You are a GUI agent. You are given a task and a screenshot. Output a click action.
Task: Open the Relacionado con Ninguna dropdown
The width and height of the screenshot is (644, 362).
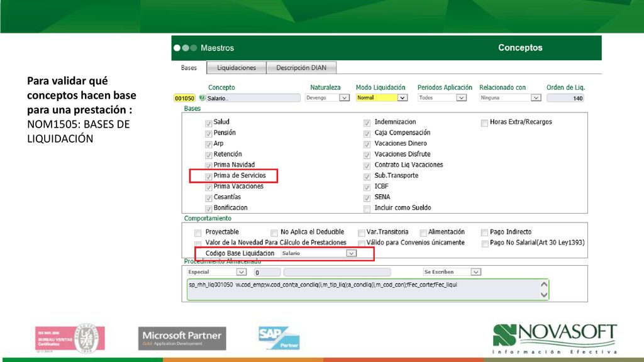(510, 97)
